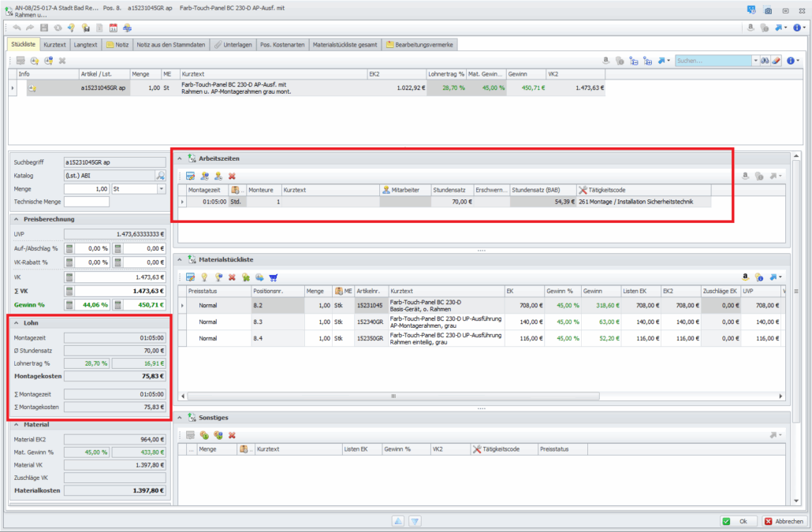Click the eraser icon to clear search

pyautogui.click(x=776, y=61)
